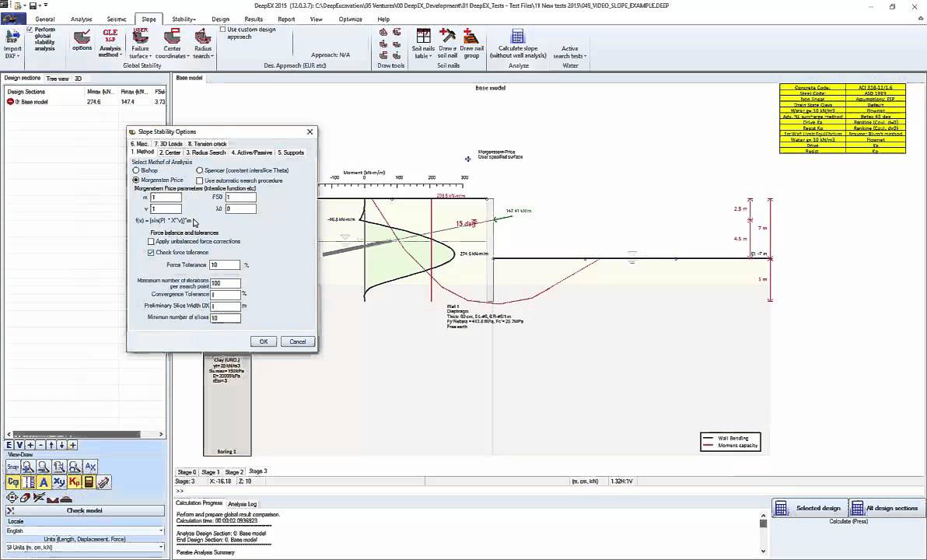Viewport: 927px width, 560px height.
Task: Toggle the xy coordinates display button
Action: click(x=58, y=482)
